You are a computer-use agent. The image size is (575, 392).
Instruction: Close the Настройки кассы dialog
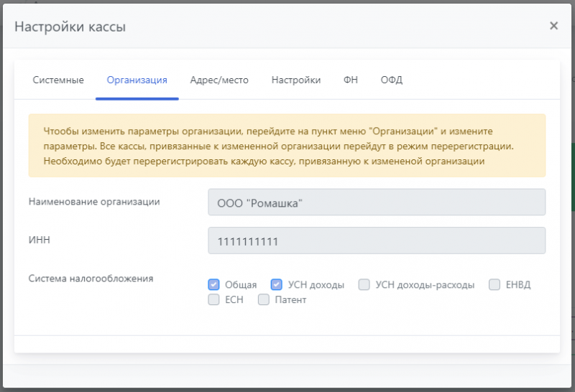[553, 26]
